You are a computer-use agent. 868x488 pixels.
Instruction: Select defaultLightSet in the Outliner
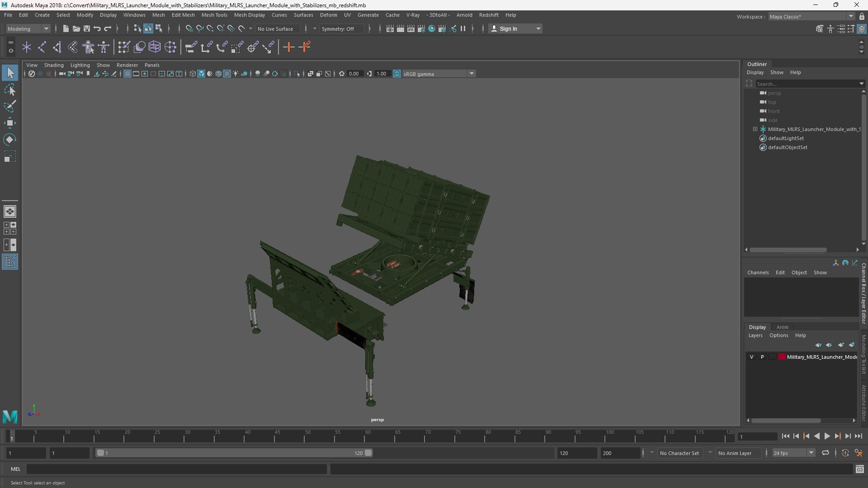click(785, 138)
